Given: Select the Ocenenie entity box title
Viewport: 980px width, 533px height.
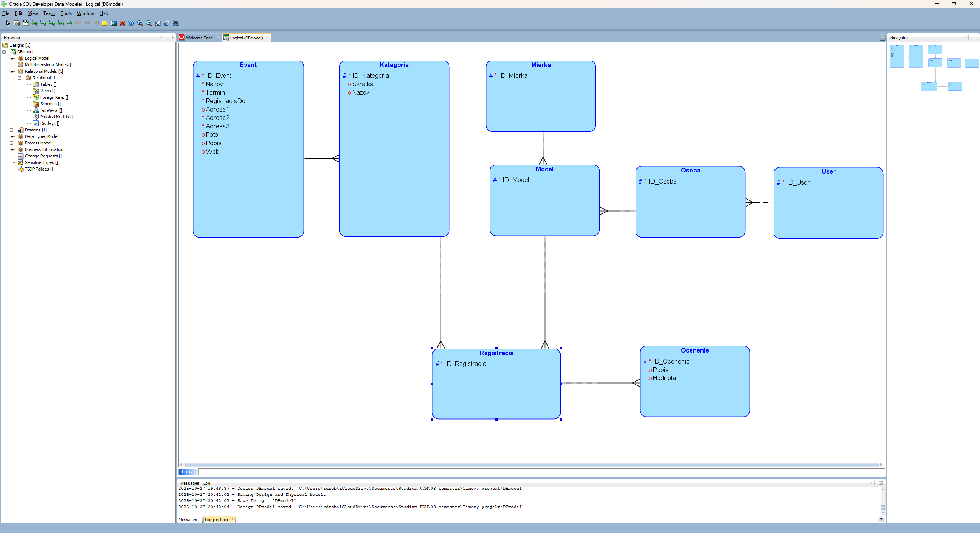Looking at the screenshot, I should pyautogui.click(x=695, y=350).
